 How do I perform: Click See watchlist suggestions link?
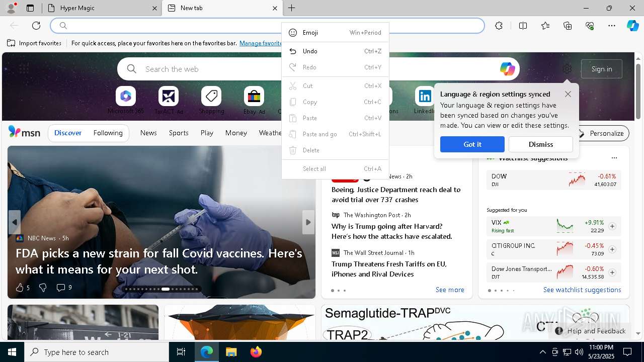click(582, 290)
